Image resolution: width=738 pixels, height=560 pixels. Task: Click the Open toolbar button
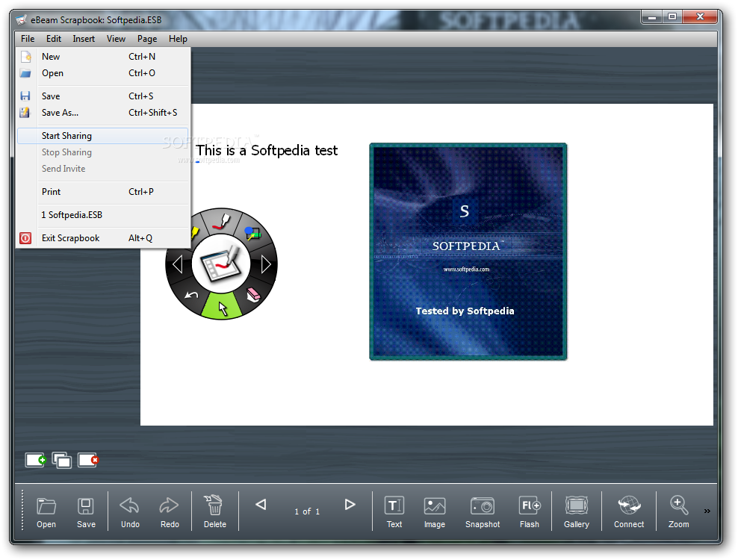click(x=46, y=512)
